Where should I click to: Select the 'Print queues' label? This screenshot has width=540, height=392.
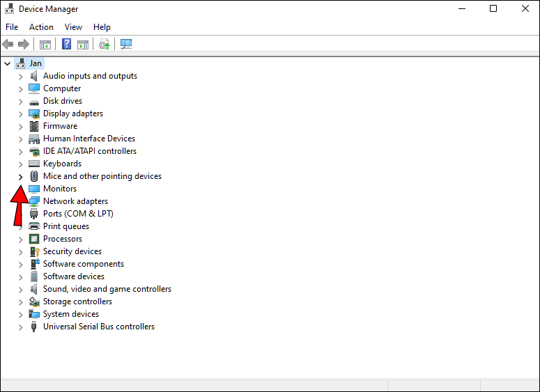(66, 226)
